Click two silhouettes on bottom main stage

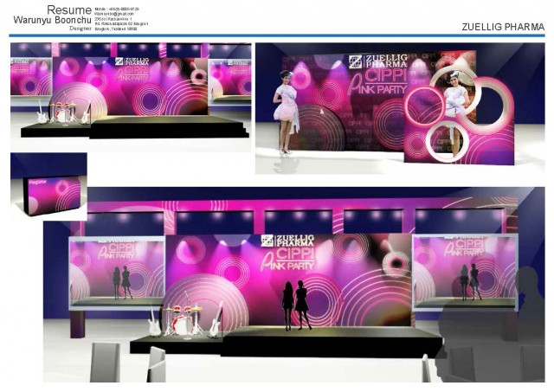tap(296, 305)
